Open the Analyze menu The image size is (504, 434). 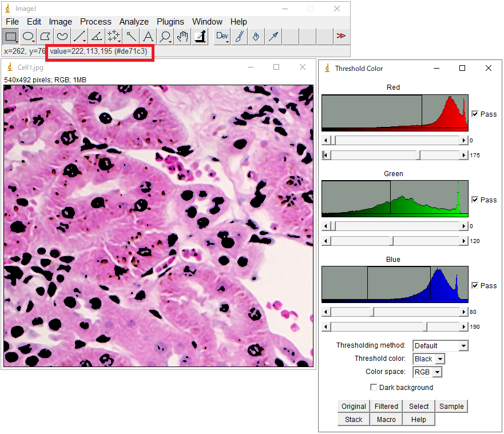point(134,22)
